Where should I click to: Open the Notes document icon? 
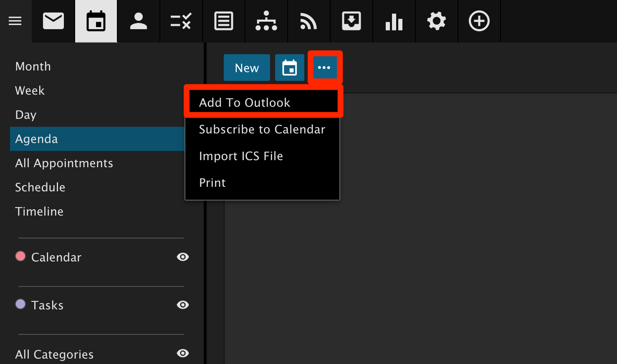[224, 21]
